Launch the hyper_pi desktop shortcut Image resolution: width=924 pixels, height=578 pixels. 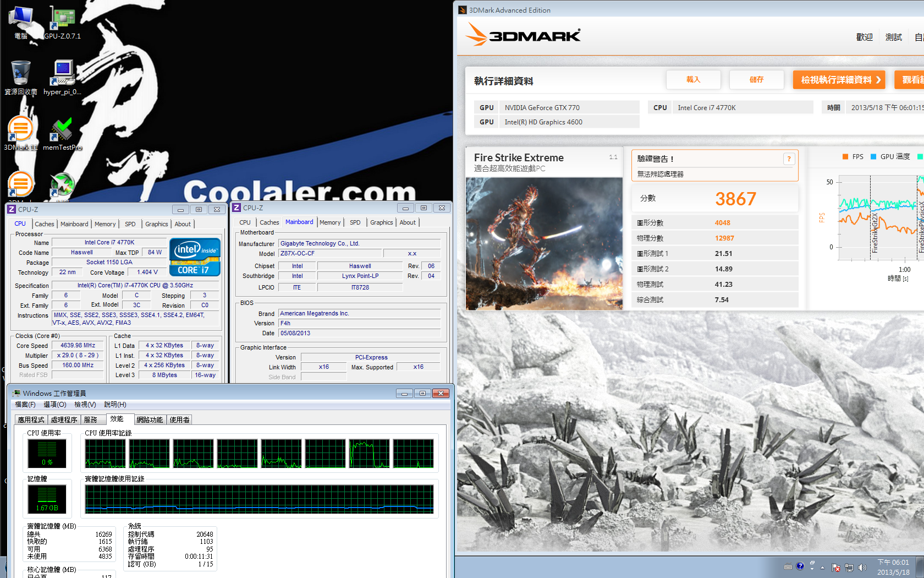[x=62, y=78]
